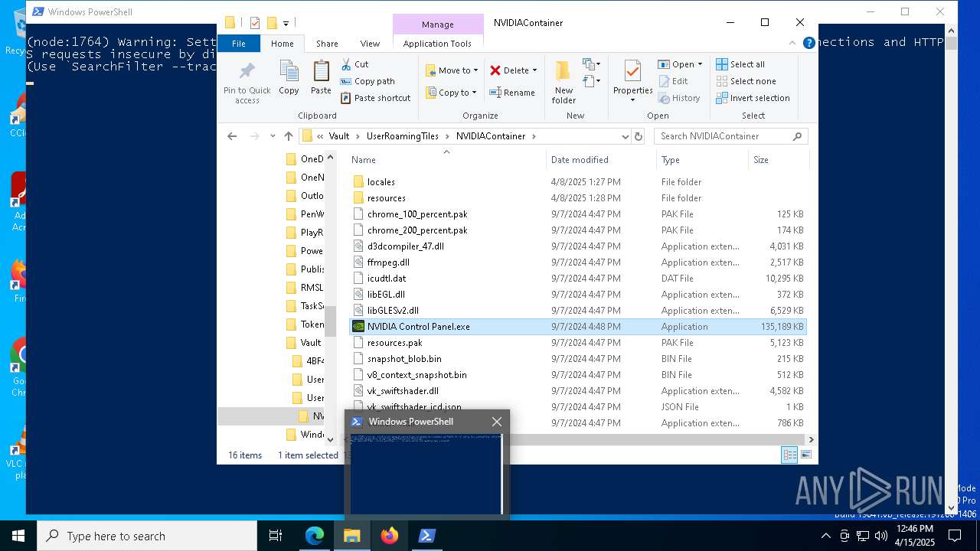This screenshot has height=551, width=980.
Task: Open Properties from ribbon
Action: [x=632, y=82]
